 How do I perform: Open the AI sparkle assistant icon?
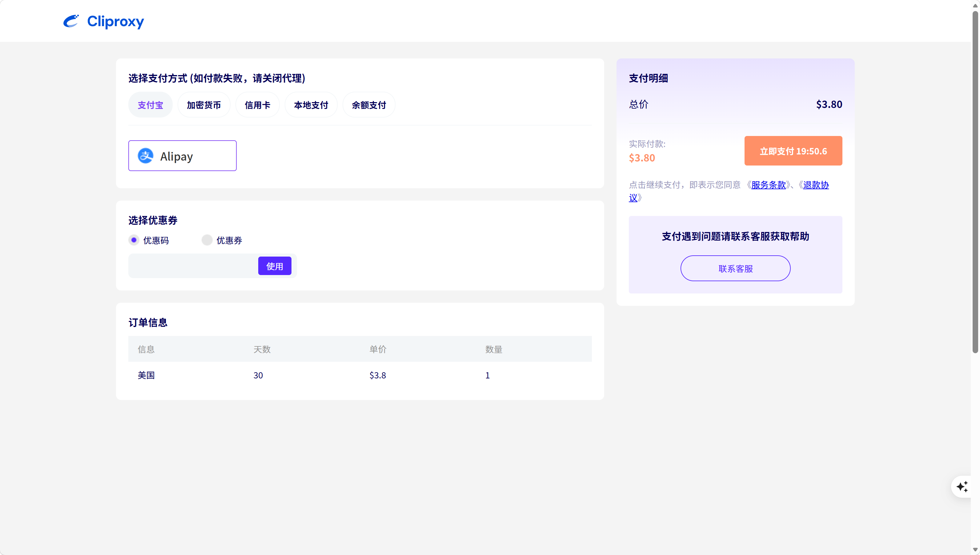pyautogui.click(x=962, y=486)
